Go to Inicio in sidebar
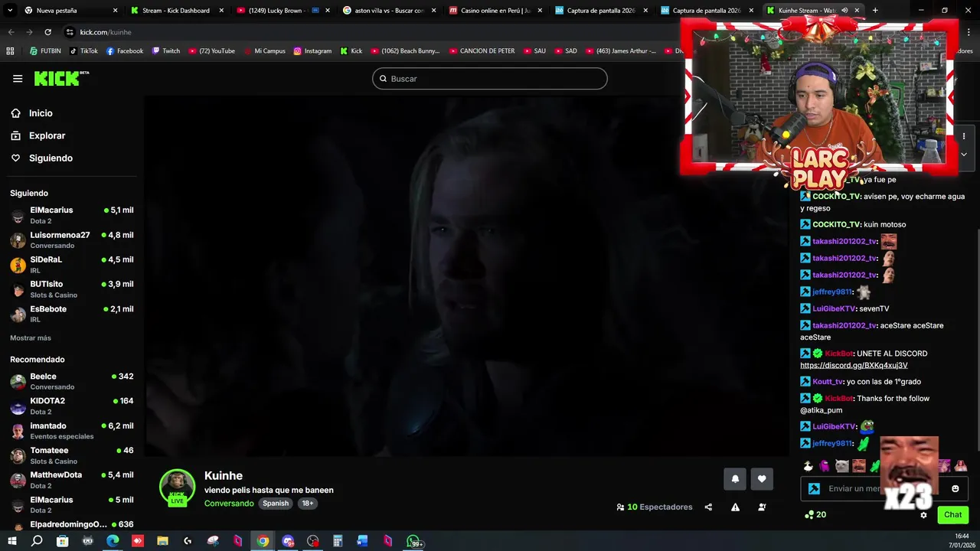Viewport: 980px width, 551px height. pyautogui.click(x=41, y=113)
